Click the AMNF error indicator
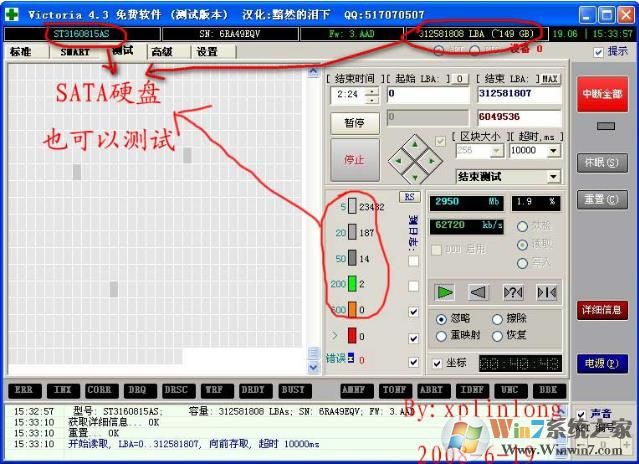This screenshot has height=464, width=639. point(357,390)
